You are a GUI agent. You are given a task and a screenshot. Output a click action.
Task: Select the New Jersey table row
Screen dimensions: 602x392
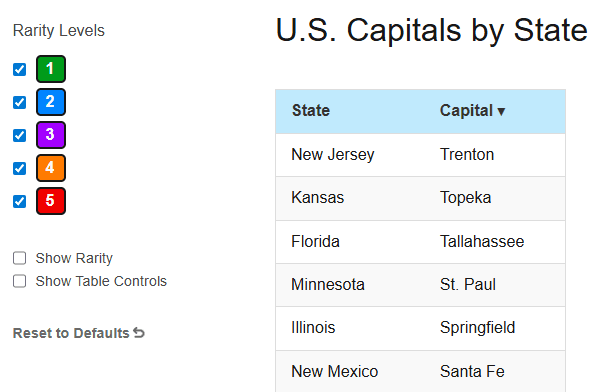point(420,155)
